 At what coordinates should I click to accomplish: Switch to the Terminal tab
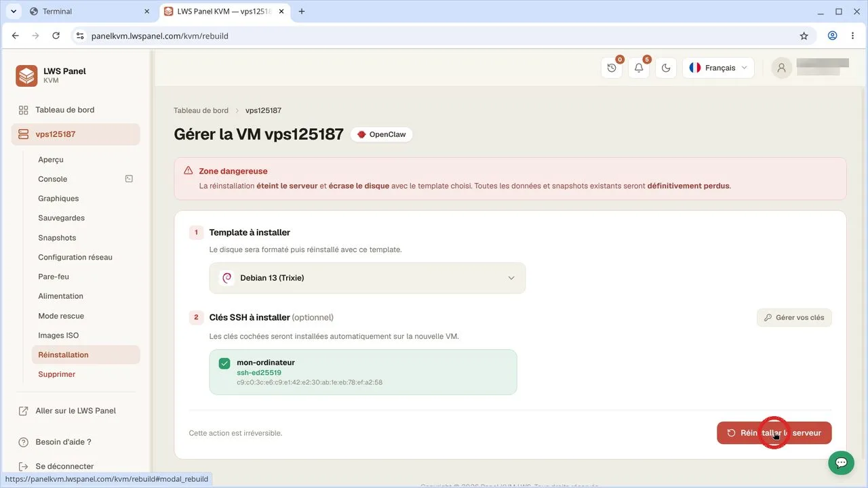click(88, 12)
